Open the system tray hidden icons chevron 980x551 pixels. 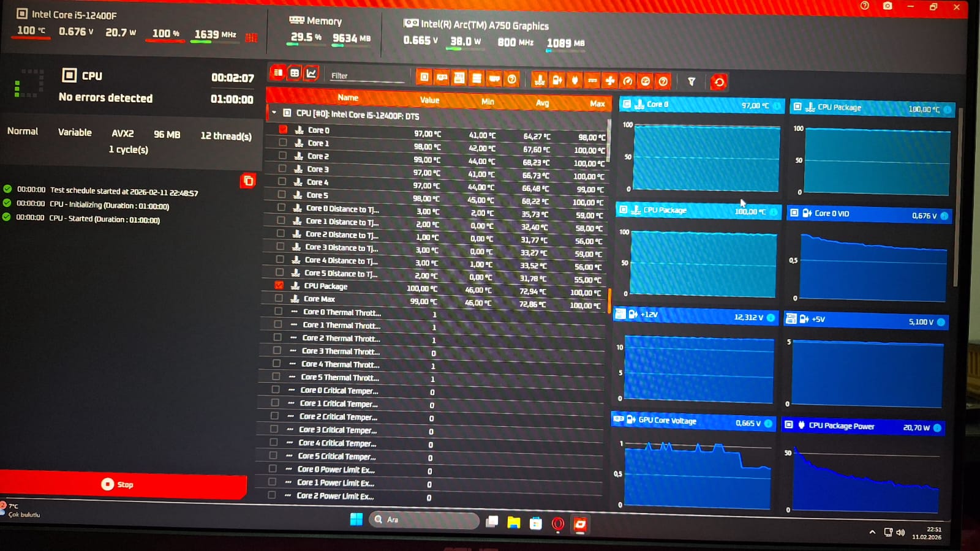(872, 532)
